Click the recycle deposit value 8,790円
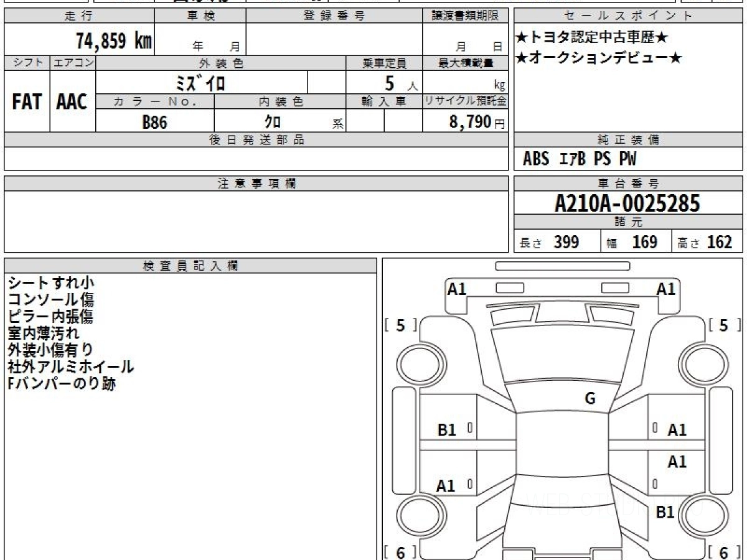Screen dimensions: 747x560 (x=477, y=122)
